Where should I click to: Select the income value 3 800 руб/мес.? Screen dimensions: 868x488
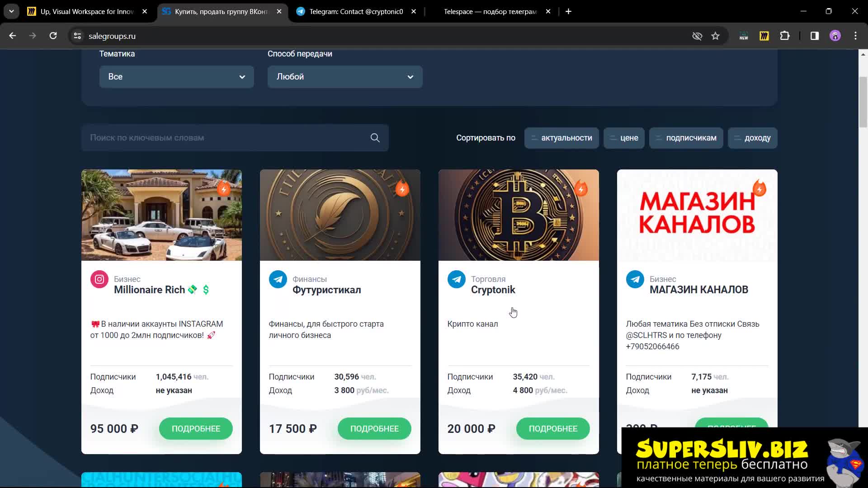361,390
